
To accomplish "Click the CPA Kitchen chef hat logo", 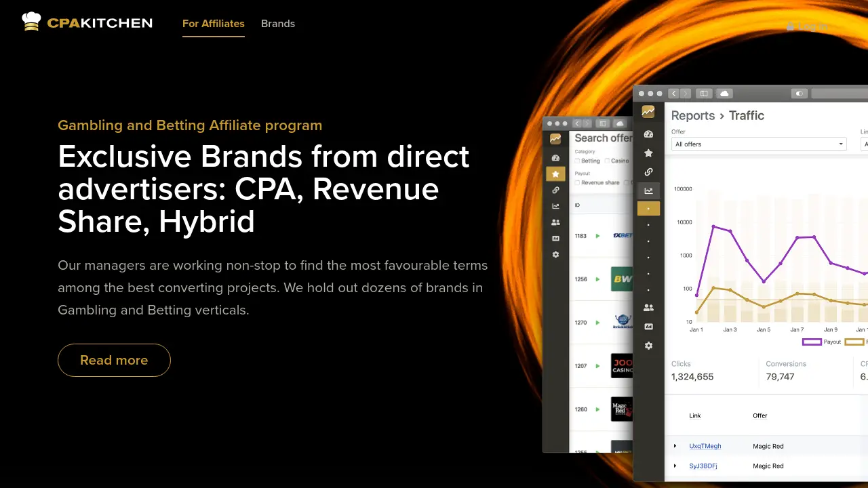I will [x=87, y=23].
